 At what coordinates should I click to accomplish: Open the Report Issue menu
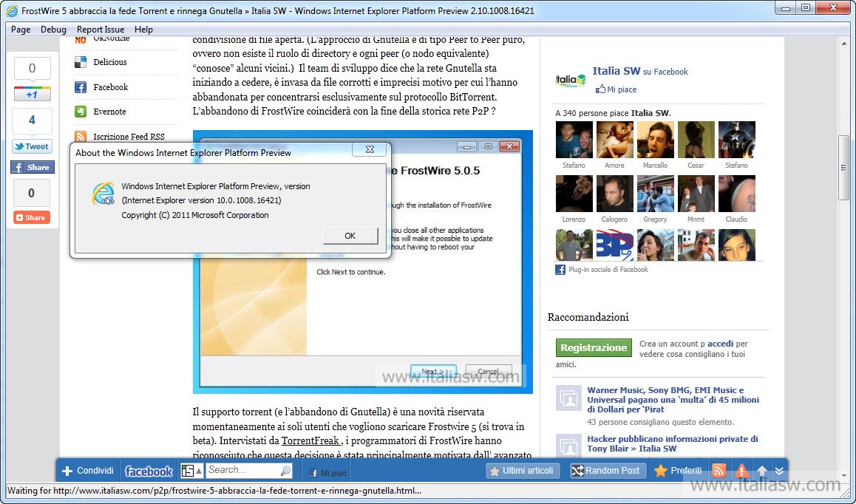click(101, 30)
